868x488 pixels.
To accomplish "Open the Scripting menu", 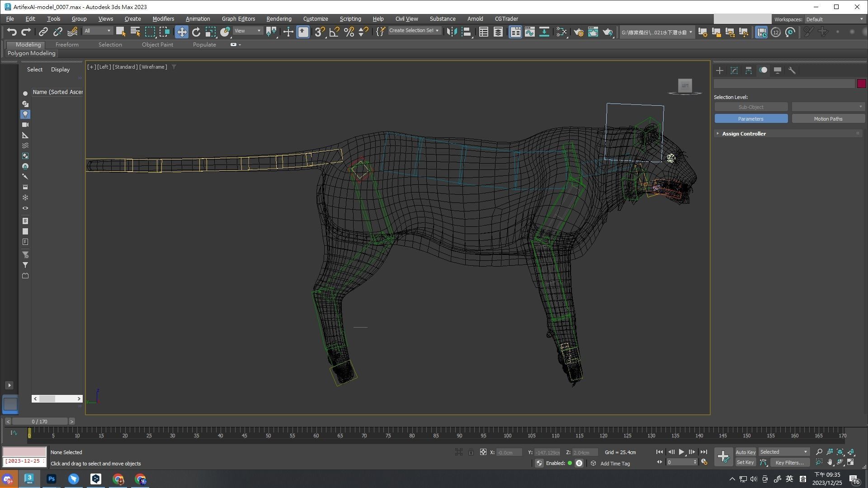I will pyautogui.click(x=350, y=19).
